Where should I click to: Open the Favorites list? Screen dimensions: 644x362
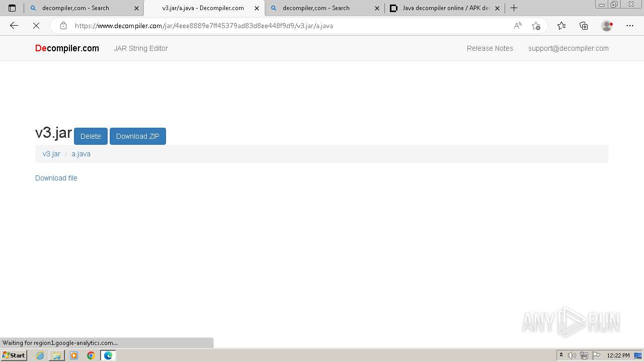561,26
